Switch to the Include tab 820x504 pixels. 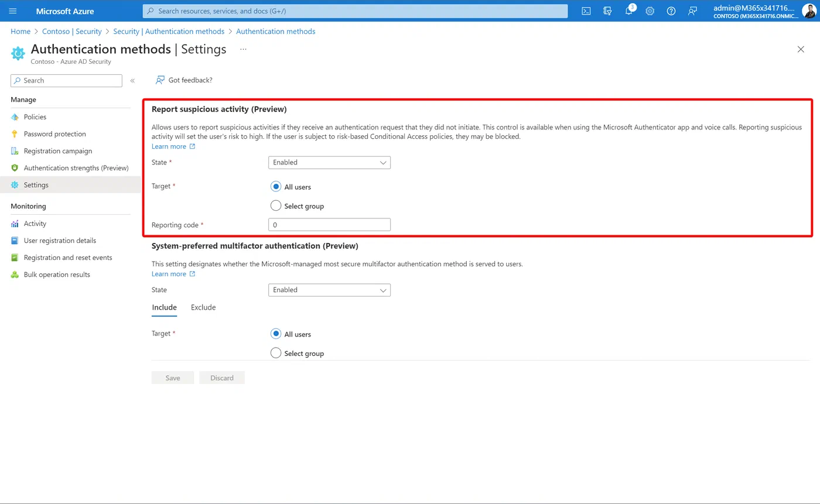point(164,307)
